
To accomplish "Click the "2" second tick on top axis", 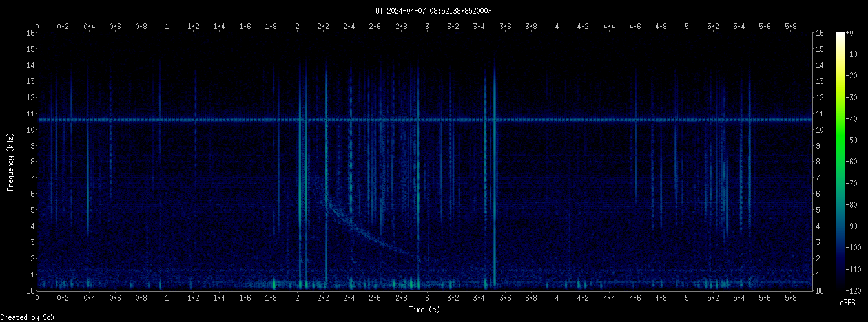I will pos(297,27).
